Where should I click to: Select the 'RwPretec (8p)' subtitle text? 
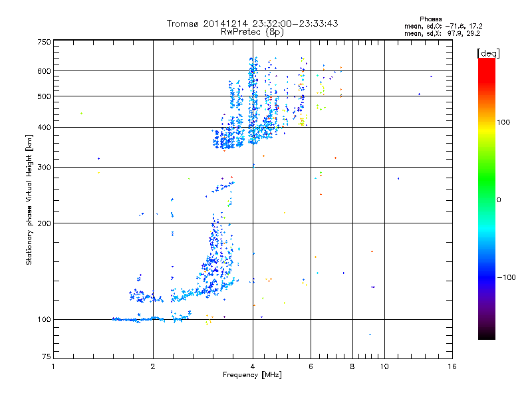coord(252,32)
